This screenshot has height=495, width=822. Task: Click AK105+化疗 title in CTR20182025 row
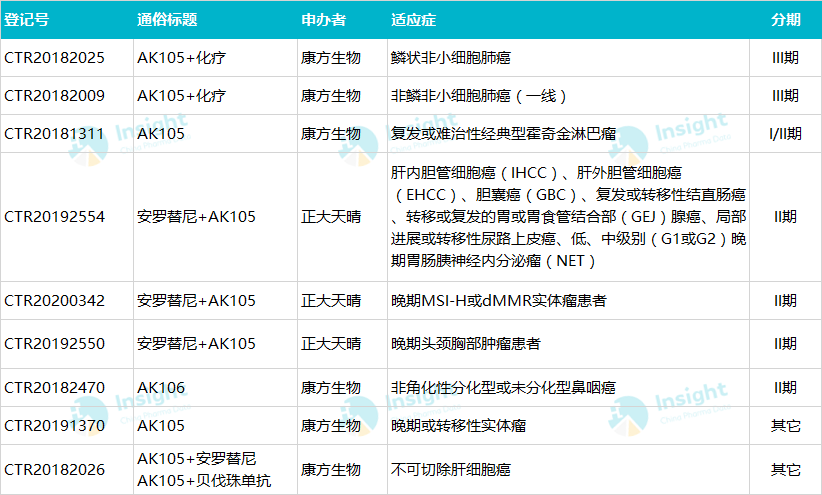coord(181,58)
